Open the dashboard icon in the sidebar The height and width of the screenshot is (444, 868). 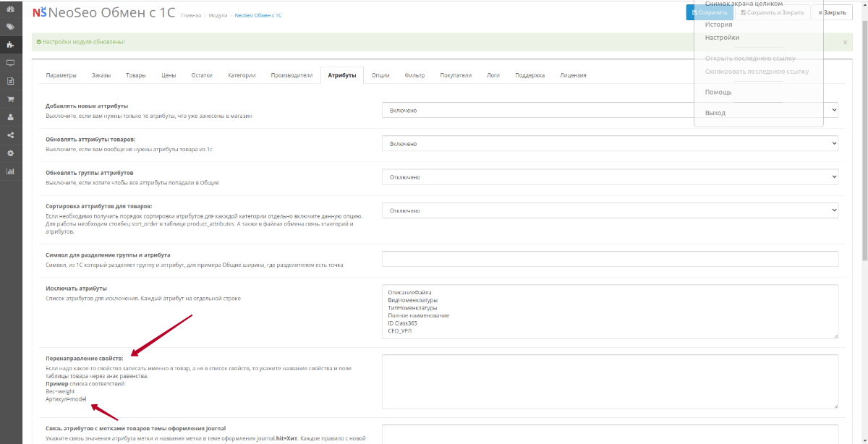pyautogui.click(x=11, y=9)
